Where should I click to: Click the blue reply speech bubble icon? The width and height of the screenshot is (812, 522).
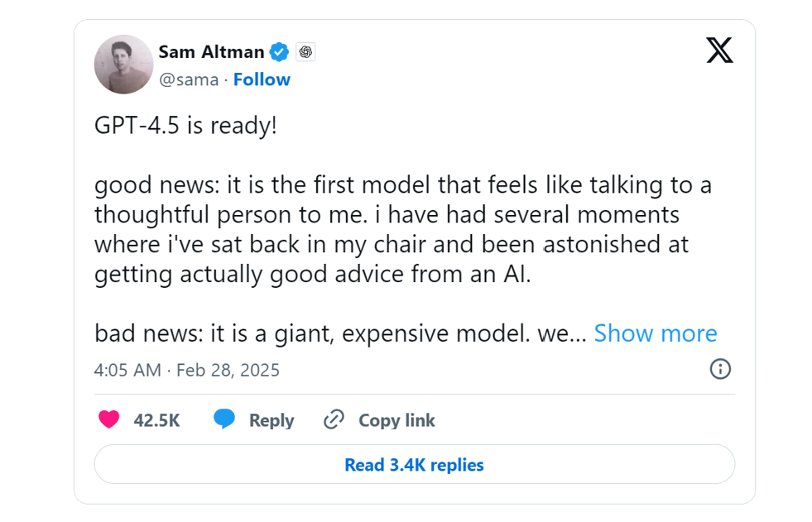coord(224,419)
